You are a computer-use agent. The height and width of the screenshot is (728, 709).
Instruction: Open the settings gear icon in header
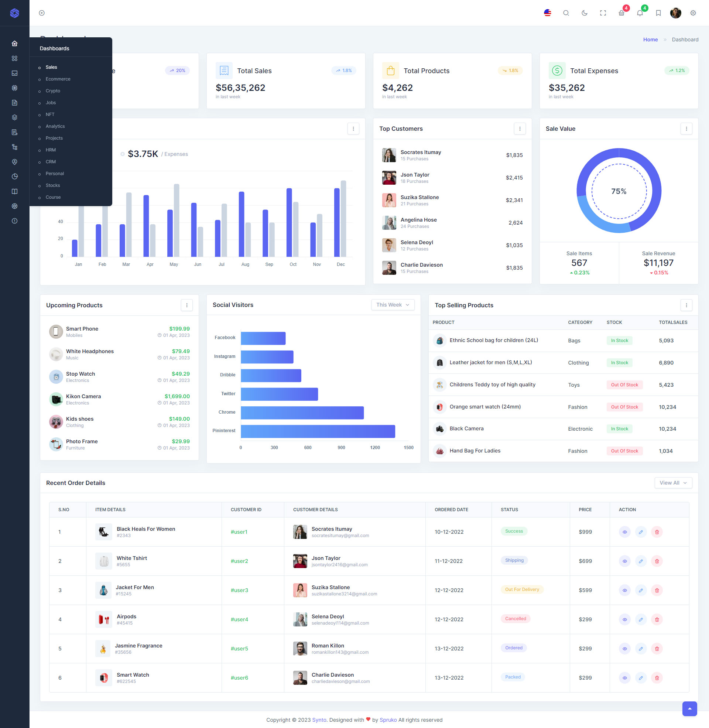pos(693,13)
